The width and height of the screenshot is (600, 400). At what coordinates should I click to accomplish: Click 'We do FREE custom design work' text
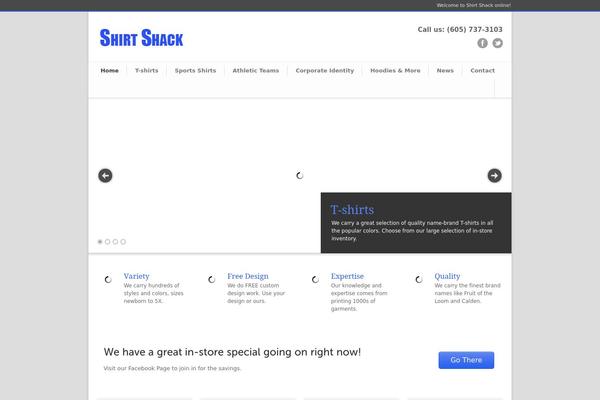pyautogui.click(x=256, y=293)
